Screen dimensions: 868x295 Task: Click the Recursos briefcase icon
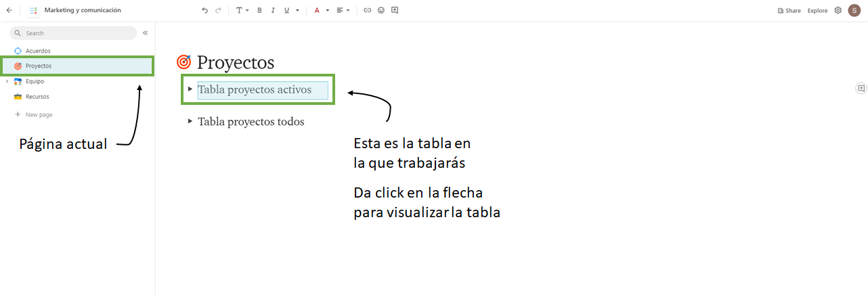click(18, 97)
